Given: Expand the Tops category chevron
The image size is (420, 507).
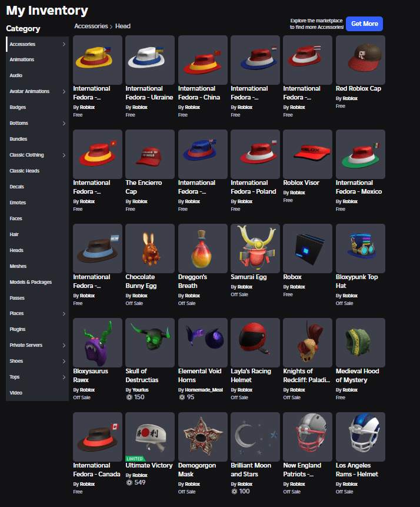Looking at the screenshot, I should point(64,377).
